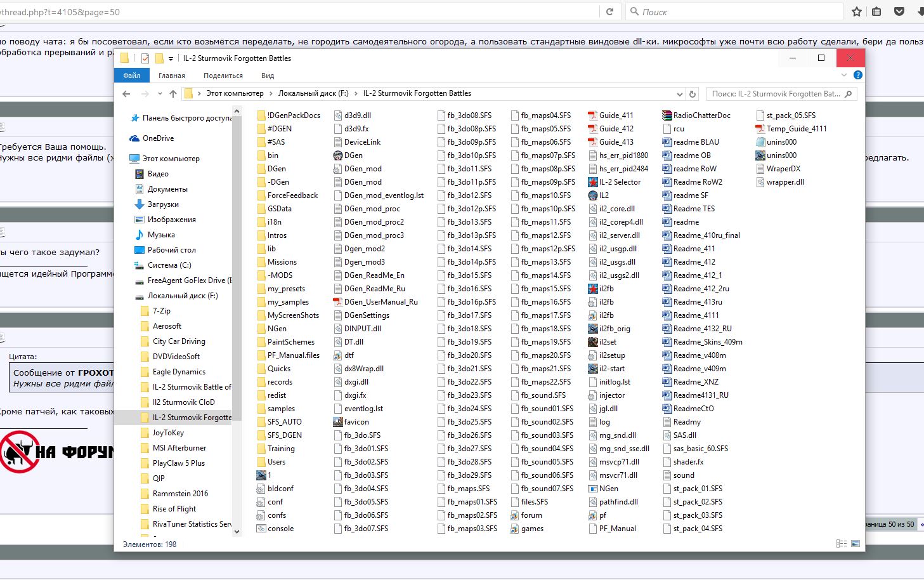This screenshot has width=924, height=580.
Task: Click the Properties icon in quick access toolbar
Action: coord(145,58)
